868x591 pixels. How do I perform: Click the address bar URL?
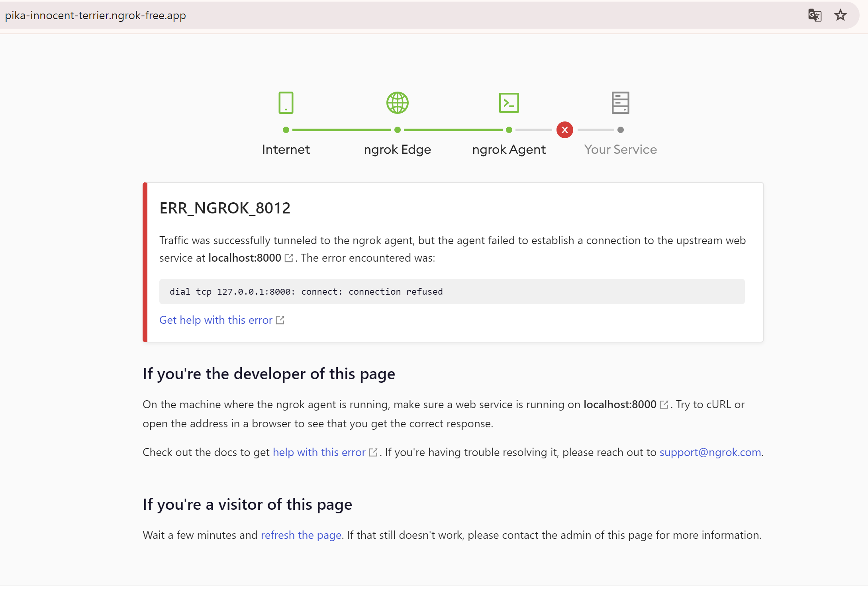96,16
